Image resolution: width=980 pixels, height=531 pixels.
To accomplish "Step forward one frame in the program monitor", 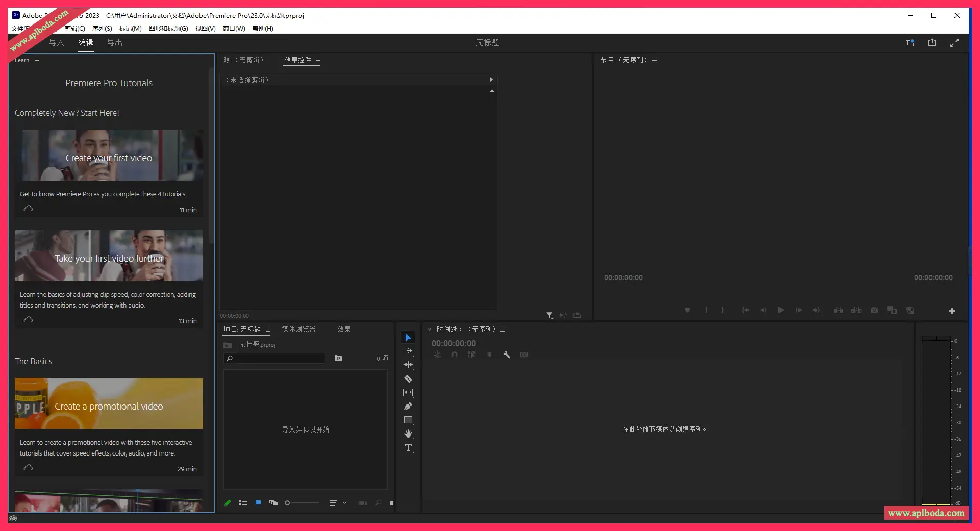I will [x=798, y=310].
